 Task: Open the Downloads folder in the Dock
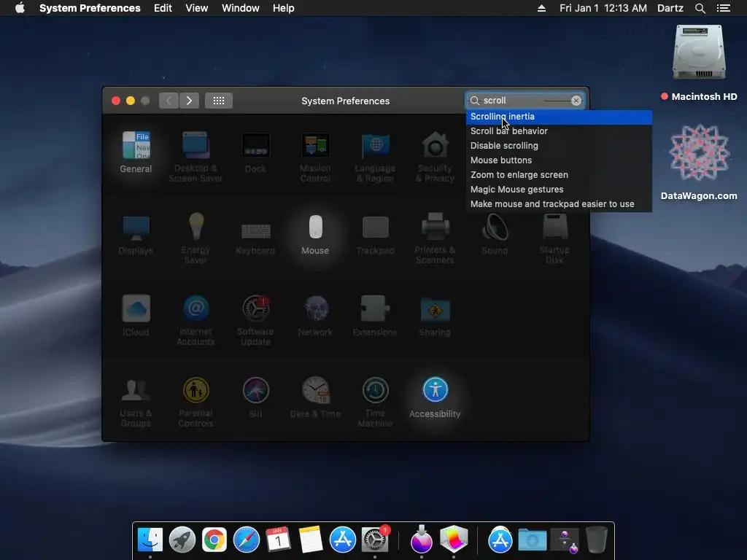click(x=532, y=540)
